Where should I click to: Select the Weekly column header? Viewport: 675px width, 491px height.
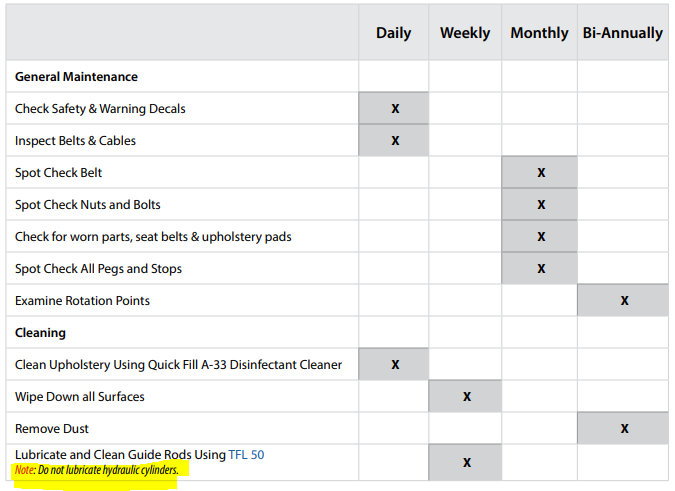click(x=465, y=33)
